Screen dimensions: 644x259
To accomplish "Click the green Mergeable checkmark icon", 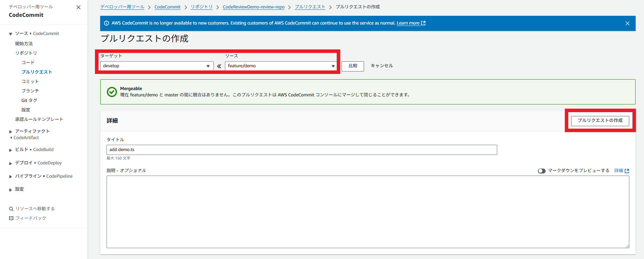I will tap(112, 92).
